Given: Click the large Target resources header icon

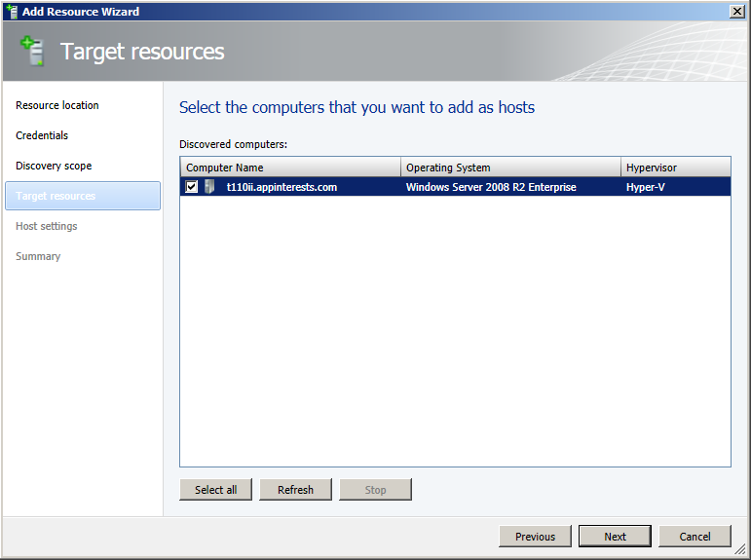Looking at the screenshot, I should (x=34, y=51).
